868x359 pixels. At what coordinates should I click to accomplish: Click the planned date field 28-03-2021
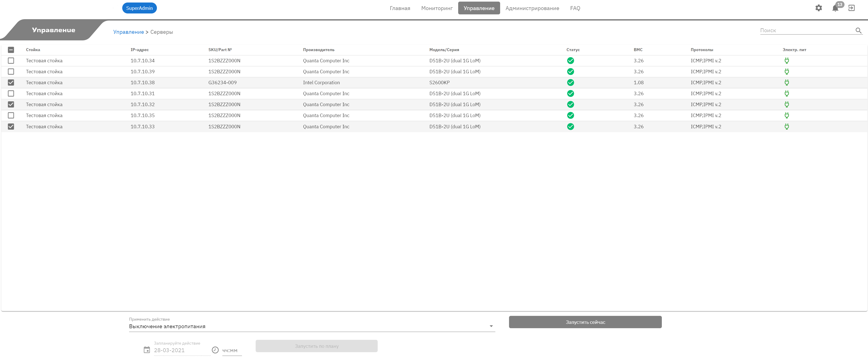click(x=182, y=350)
